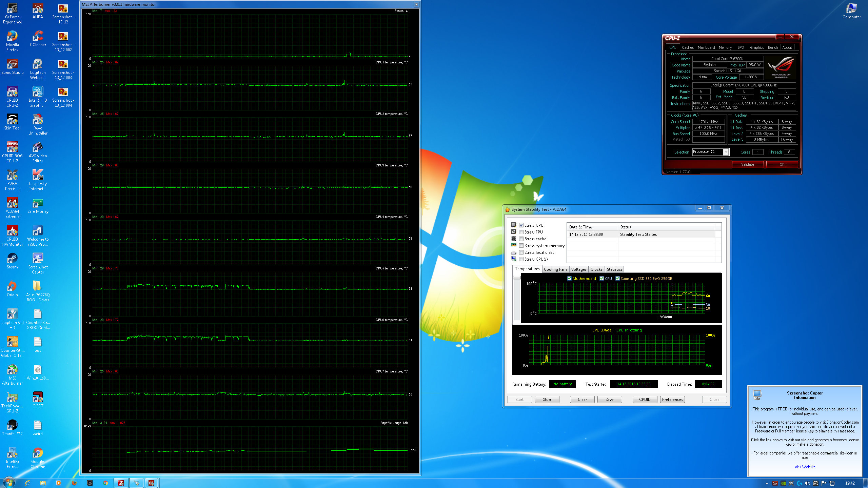The height and width of the screenshot is (488, 868).
Task: Switch to Caches tab in CPU-Z
Action: (x=688, y=47)
